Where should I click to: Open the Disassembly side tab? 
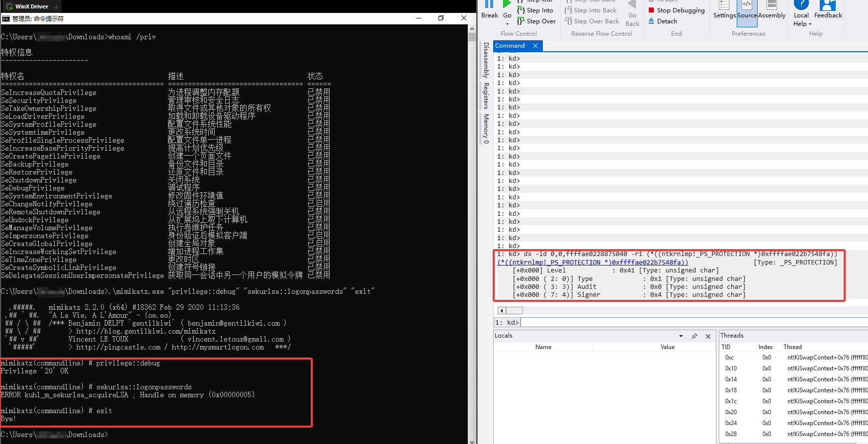486,60
